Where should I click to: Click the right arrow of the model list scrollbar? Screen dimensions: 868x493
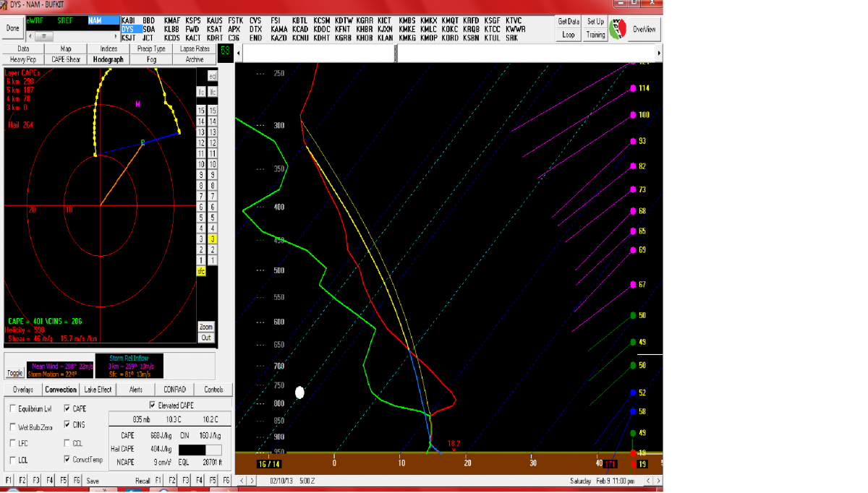tap(114, 35)
